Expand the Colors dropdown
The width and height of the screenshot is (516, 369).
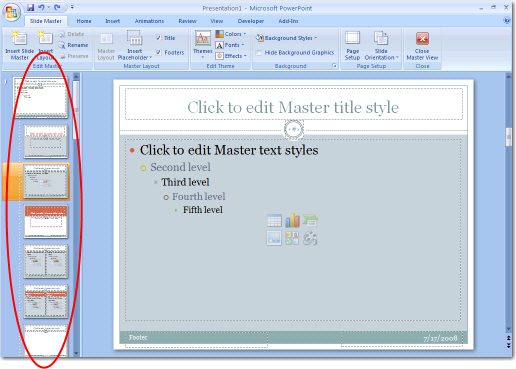(231, 34)
